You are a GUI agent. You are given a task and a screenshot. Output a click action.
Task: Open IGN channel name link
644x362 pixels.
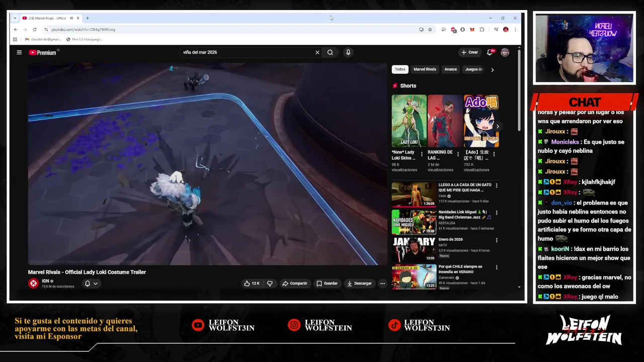tap(45, 281)
